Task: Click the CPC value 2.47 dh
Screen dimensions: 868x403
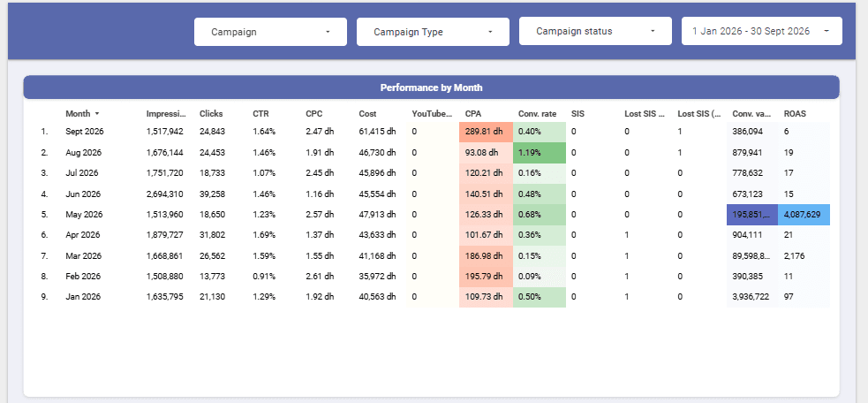Action: 320,132
